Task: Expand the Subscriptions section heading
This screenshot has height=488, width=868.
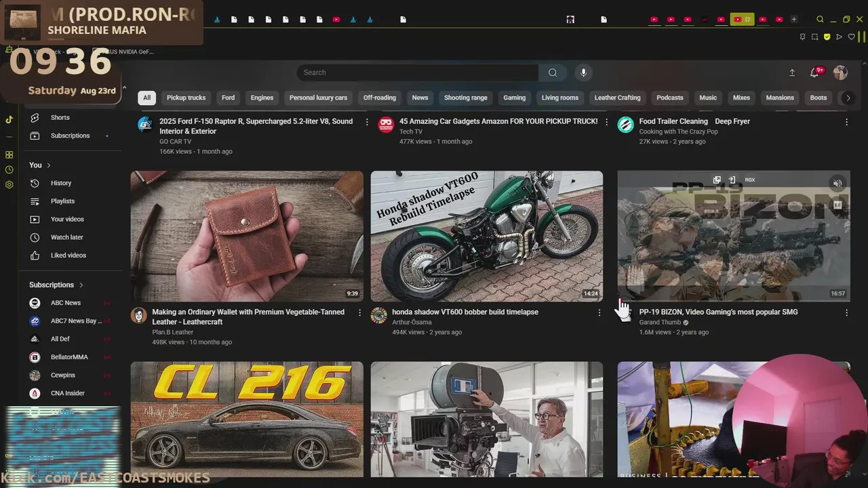Action: (56, 285)
